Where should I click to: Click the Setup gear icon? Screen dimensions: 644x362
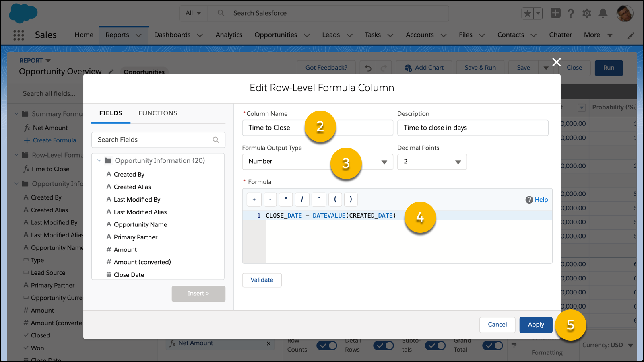(586, 13)
